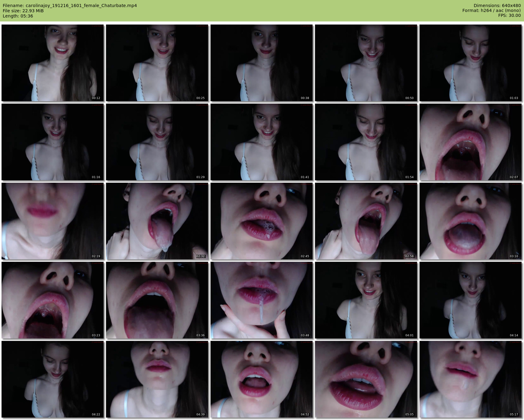The image size is (524, 420).
Task: Select the Length 05:36 text
Action: tap(18, 16)
